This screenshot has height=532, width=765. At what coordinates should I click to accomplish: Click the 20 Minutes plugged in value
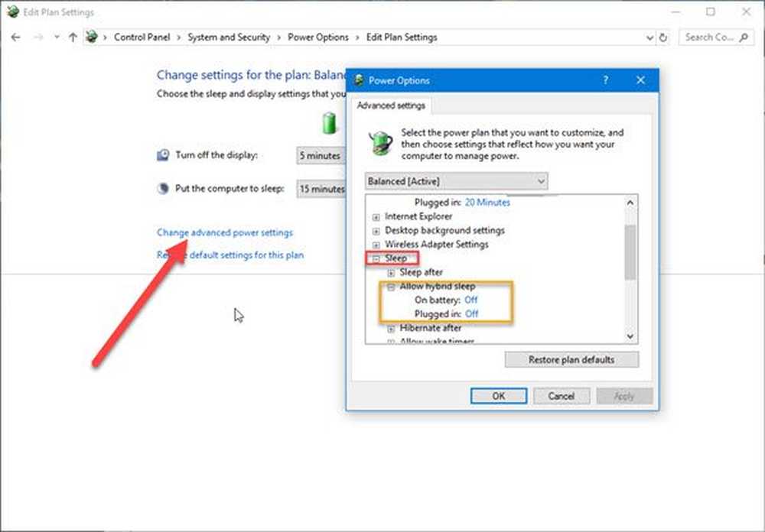pos(487,203)
